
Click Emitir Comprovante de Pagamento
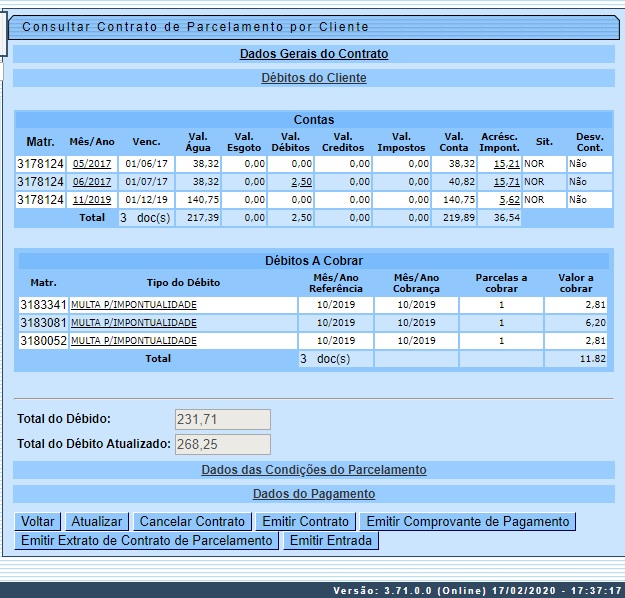point(467,521)
